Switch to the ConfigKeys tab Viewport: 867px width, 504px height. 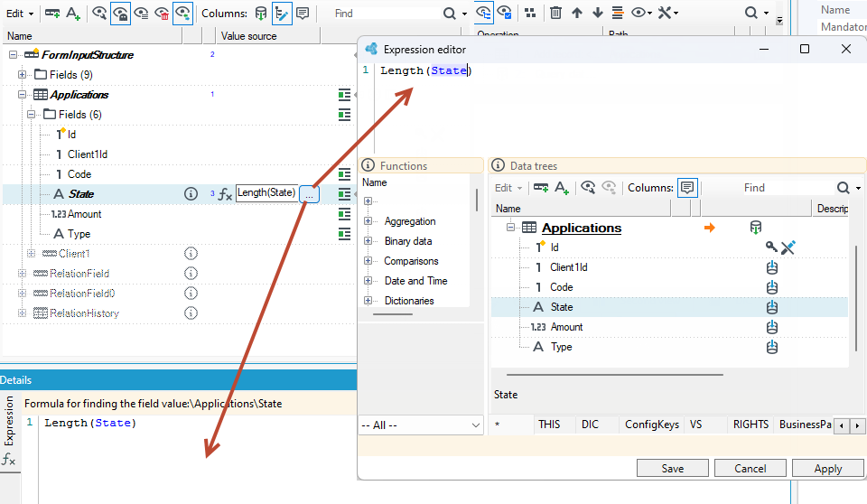tap(652, 425)
